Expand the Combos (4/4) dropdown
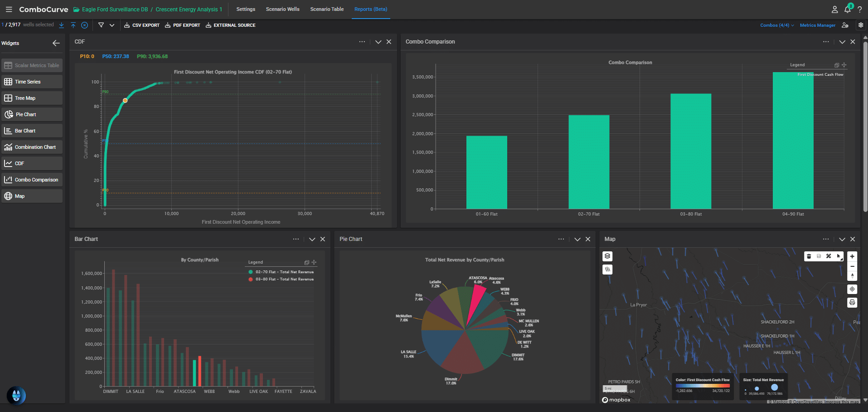The image size is (868, 412). coord(777,25)
